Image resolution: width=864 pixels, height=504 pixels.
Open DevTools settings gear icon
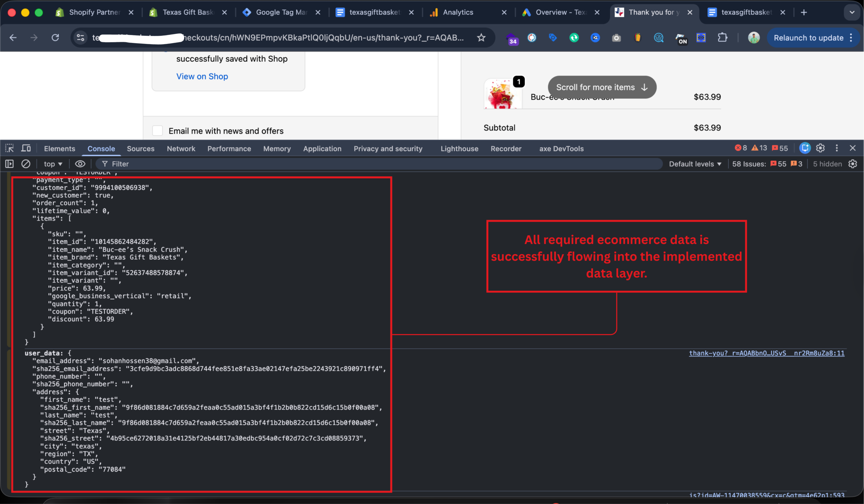tap(820, 148)
